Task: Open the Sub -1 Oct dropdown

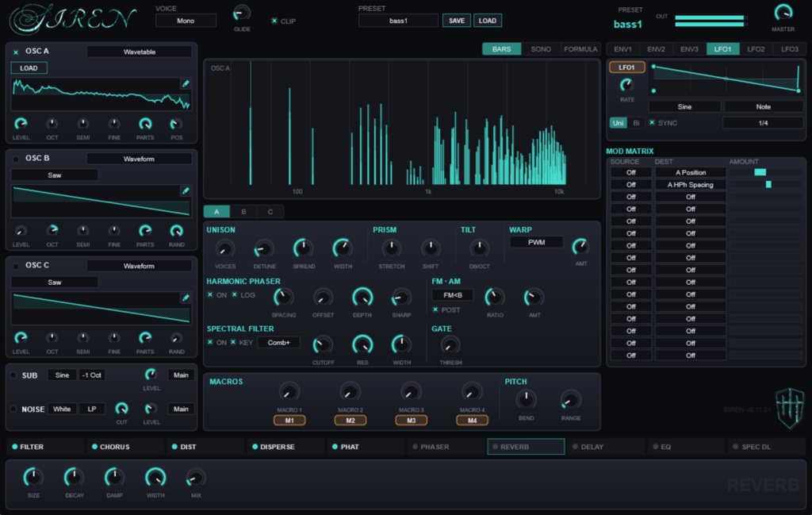Action: [x=92, y=375]
